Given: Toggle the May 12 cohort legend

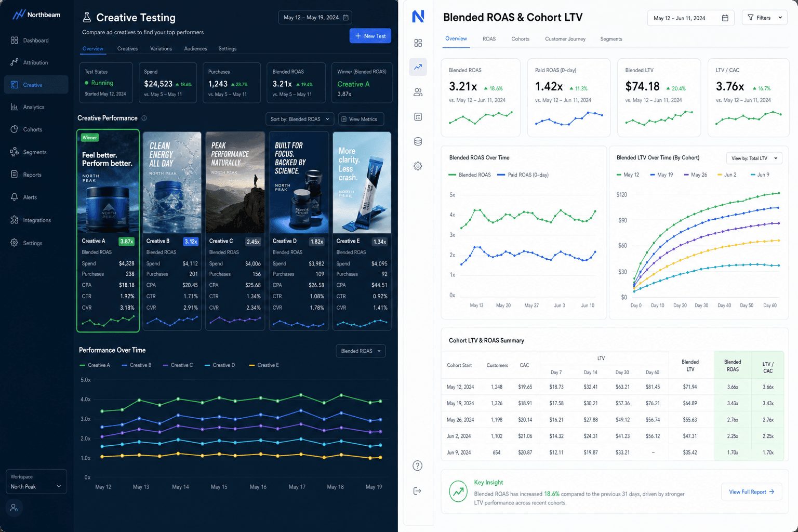Looking at the screenshot, I should pos(628,175).
